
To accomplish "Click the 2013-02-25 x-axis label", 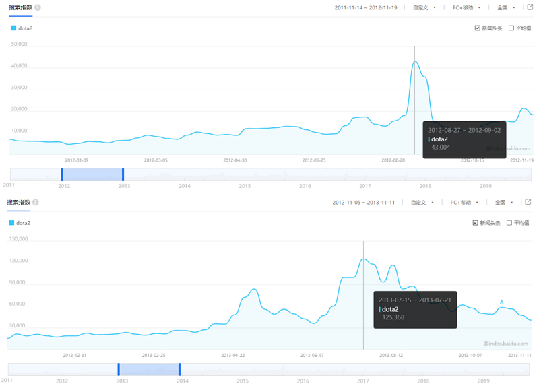I will [154, 355].
